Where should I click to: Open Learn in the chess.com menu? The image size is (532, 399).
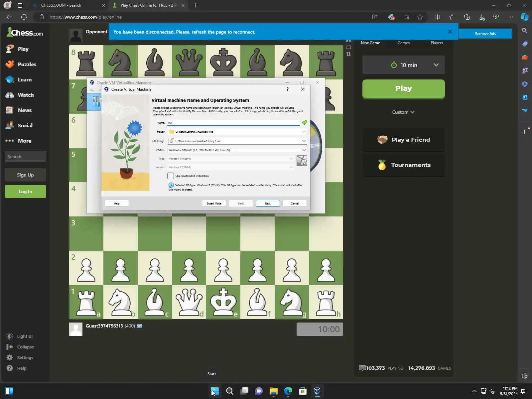click(x=19, y=79)
